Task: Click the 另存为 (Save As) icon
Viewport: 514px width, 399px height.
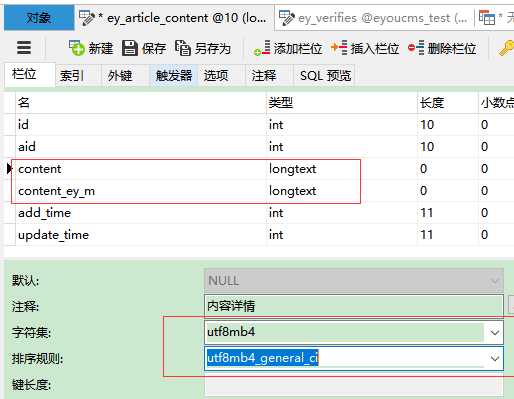Action: click(183, 48)
